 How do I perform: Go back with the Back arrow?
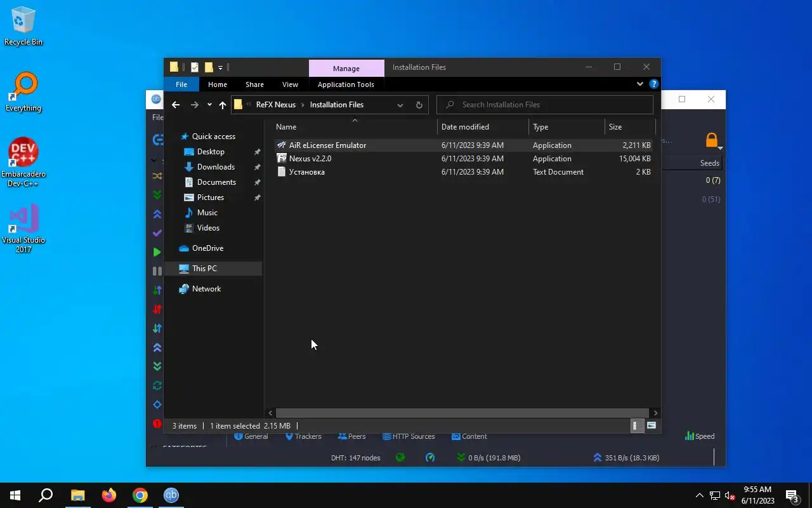coord(176,105)
